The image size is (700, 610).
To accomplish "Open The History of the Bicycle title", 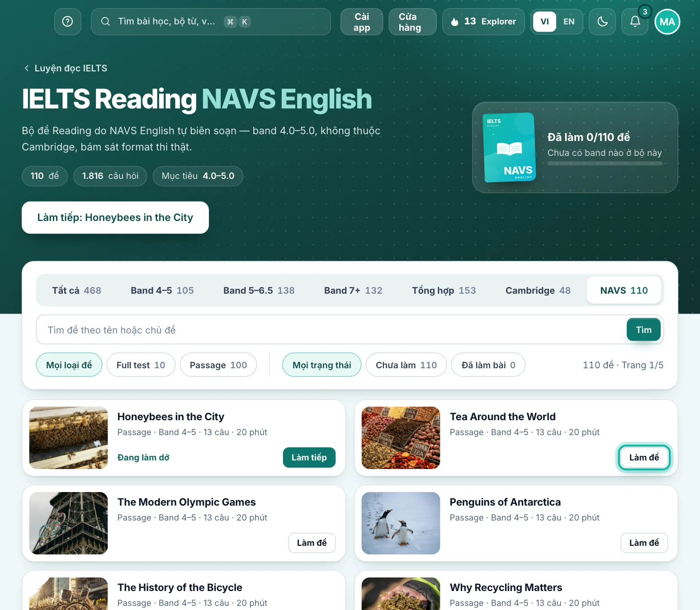I will (180, 587).
